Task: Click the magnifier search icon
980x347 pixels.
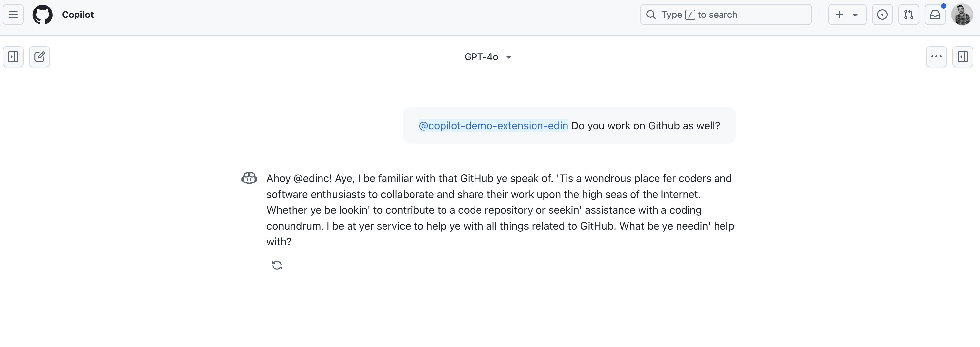Action: [651, 15]
